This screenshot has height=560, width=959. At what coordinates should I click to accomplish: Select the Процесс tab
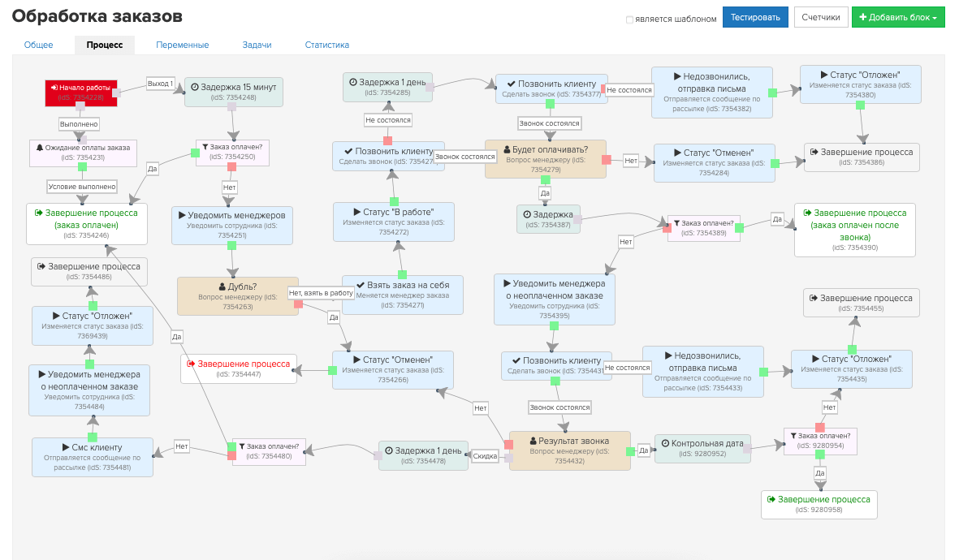(x=105, y=45)
